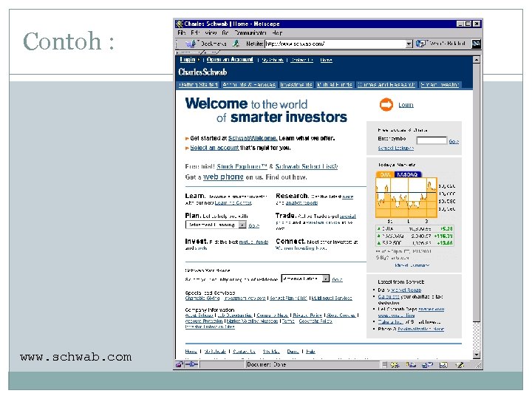
Task: Click the Today's Markets chart image
Action: (406, 197)
